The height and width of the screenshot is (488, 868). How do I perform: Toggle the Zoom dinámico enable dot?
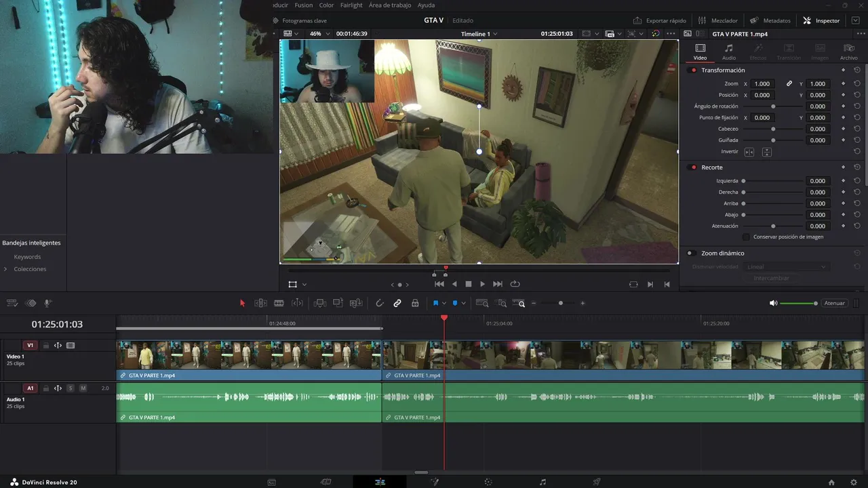pyautogui.click(x=691, y=253)
